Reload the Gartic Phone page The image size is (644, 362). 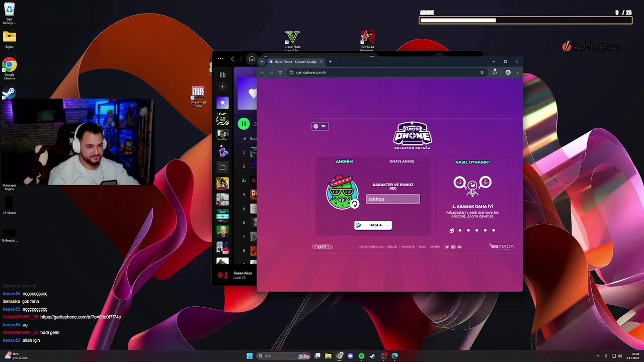pos(280,72)
